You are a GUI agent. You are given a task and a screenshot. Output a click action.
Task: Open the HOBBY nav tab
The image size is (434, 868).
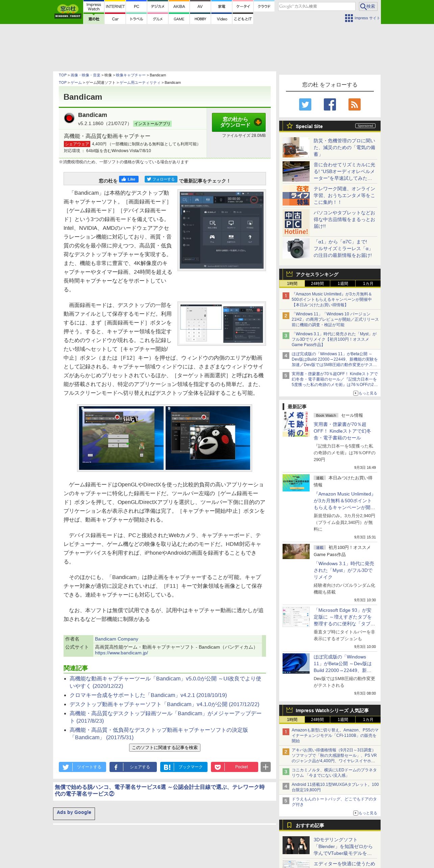(200, 19)
